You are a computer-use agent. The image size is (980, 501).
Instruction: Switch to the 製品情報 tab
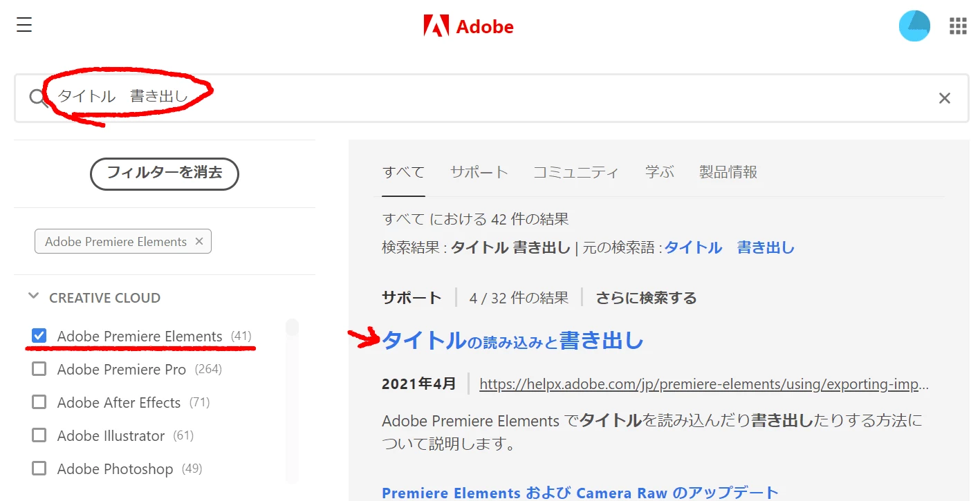pos(728,172)
